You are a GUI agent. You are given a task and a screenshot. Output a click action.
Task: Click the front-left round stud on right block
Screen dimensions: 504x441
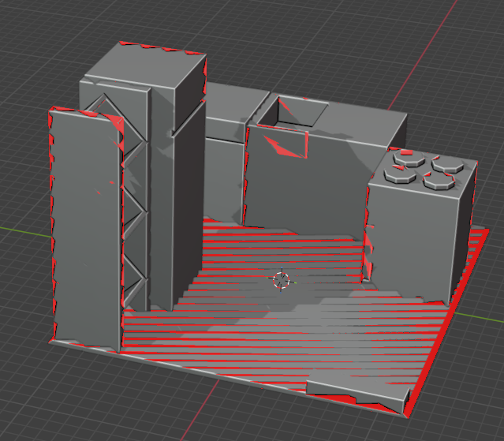pyautogui.click(x=397, y=174)
